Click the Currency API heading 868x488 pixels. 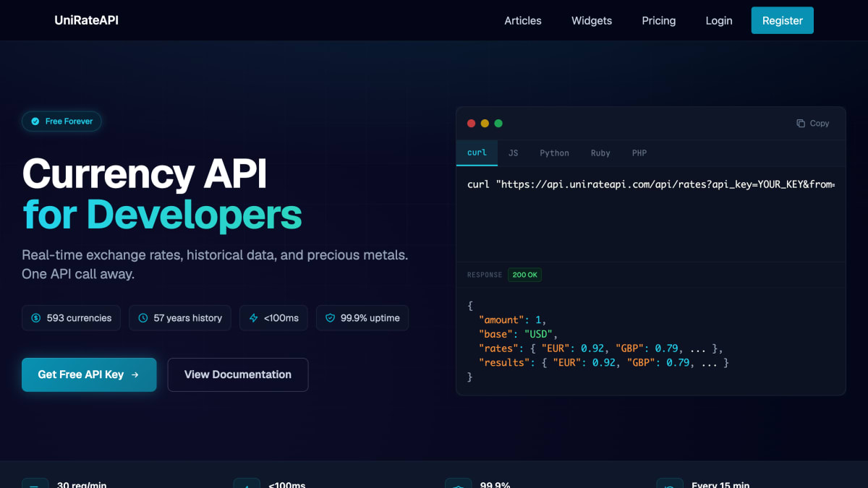[145, 174]
